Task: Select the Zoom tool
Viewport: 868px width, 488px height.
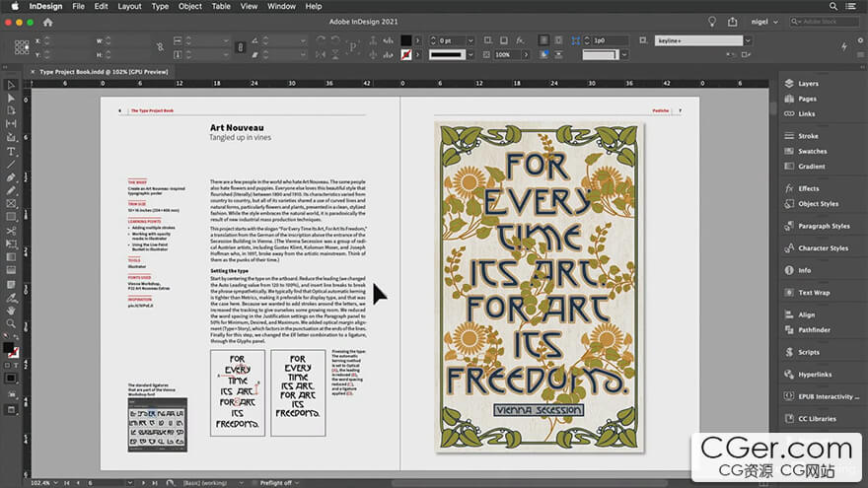Action: click(x=11, y=323)
